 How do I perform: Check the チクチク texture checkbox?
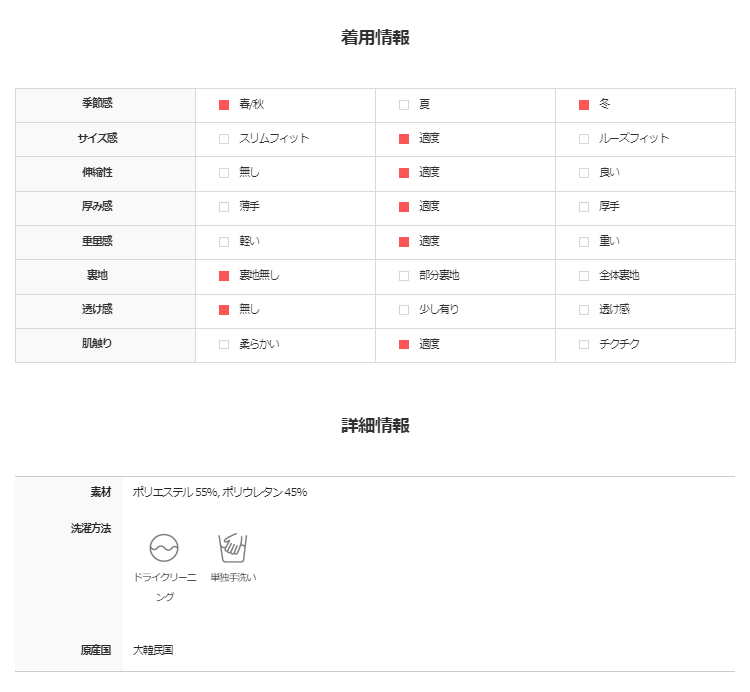click(584, 344)
